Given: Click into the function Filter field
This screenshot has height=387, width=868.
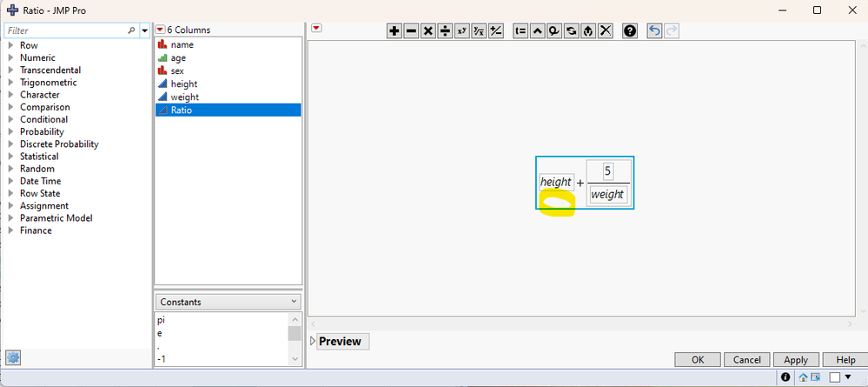Looking at the screenshot, I should [66, 30].
